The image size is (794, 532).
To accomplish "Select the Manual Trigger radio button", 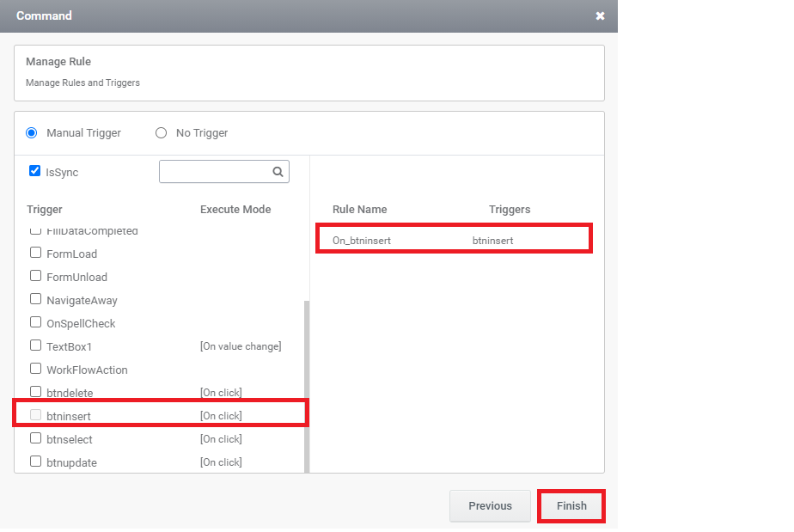I will 32,132.
